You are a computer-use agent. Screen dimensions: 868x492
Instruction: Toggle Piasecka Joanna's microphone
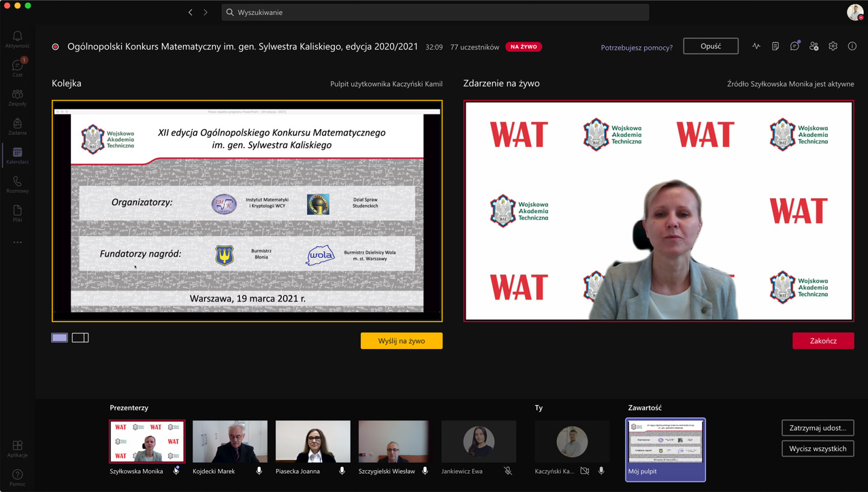[342, 471]
